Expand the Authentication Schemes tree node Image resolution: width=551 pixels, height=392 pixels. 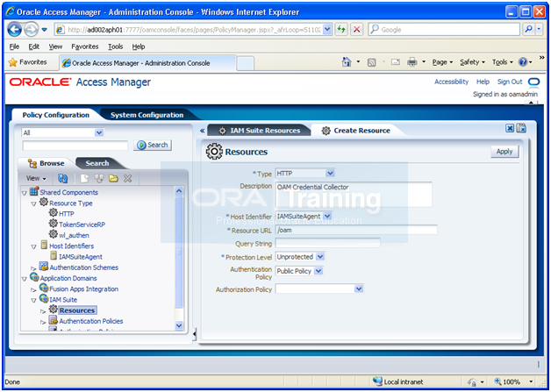(x=33, y=268)
